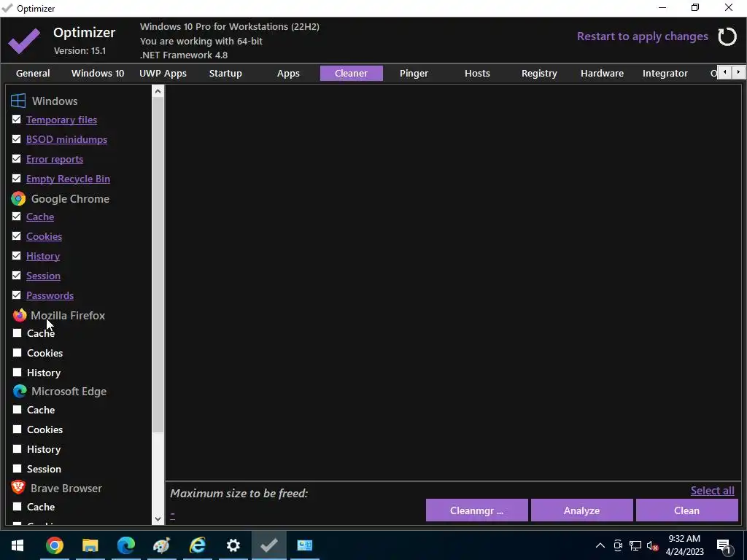This screenshot has height=560, width=747.
Task: Check the Mozilla Firefox Cookies checkbox
Action: (x=18, y=352)
